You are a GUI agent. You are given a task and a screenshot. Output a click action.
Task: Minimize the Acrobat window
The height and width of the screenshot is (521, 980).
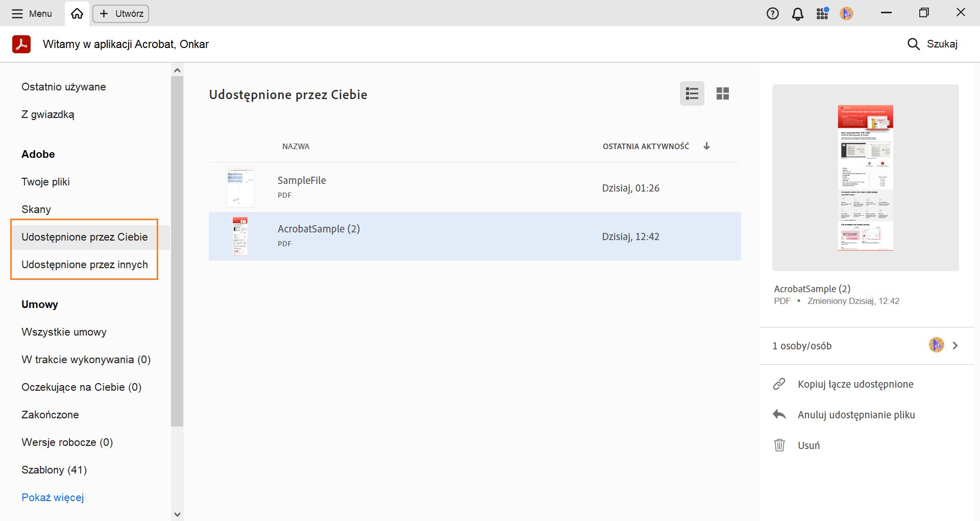(887, 13)
